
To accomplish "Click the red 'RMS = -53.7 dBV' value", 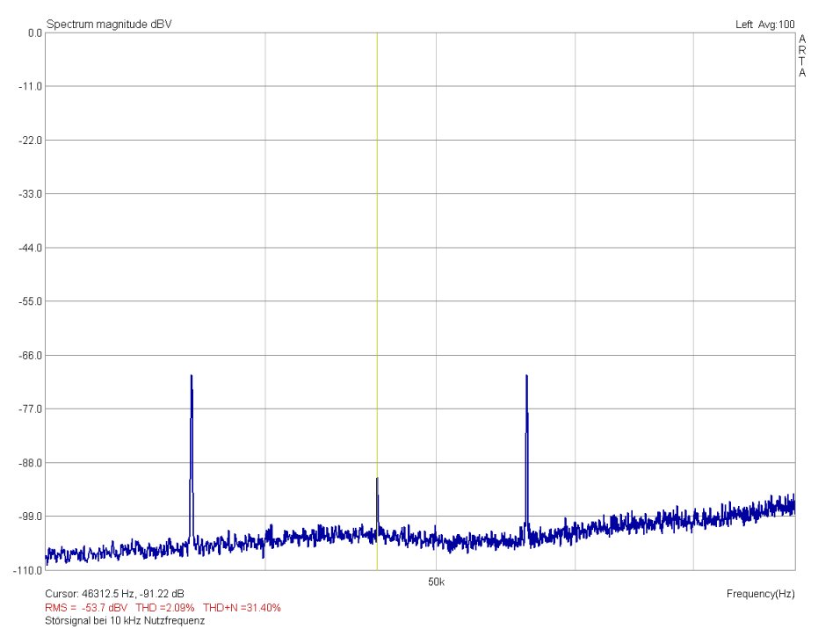I will (x=86, y=607).
